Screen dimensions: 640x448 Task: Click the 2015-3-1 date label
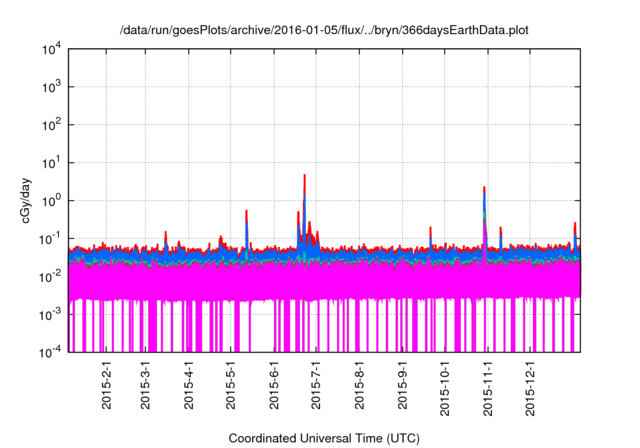tap(145, 385)
